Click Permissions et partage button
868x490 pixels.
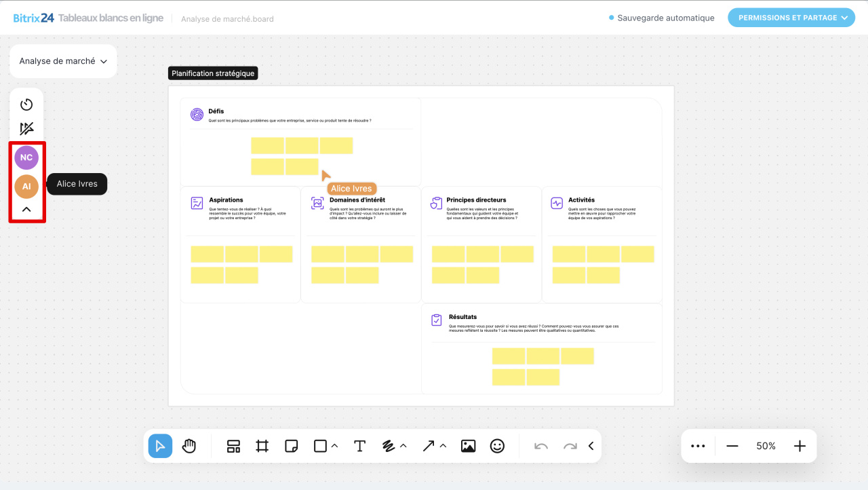(791, 18)
